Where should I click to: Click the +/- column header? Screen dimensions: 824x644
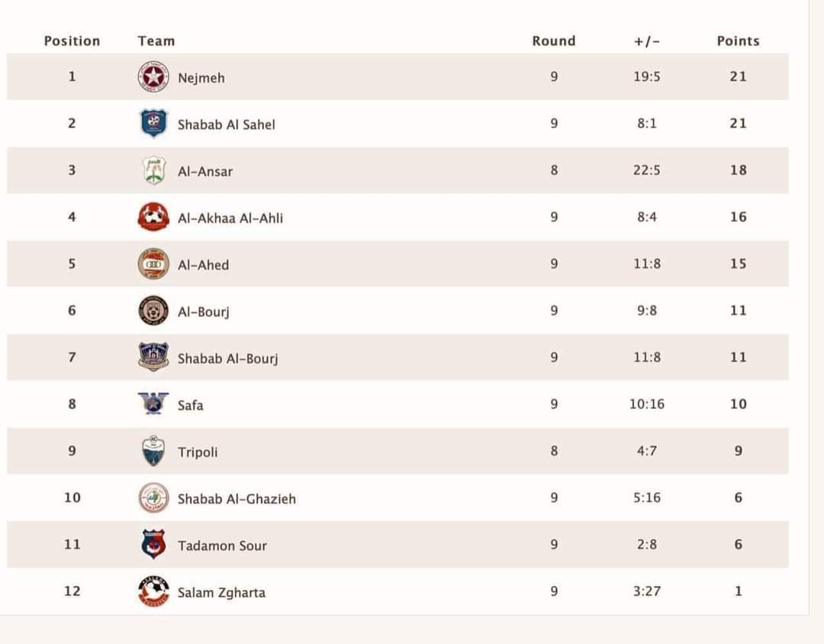click(x=646, y=41)
